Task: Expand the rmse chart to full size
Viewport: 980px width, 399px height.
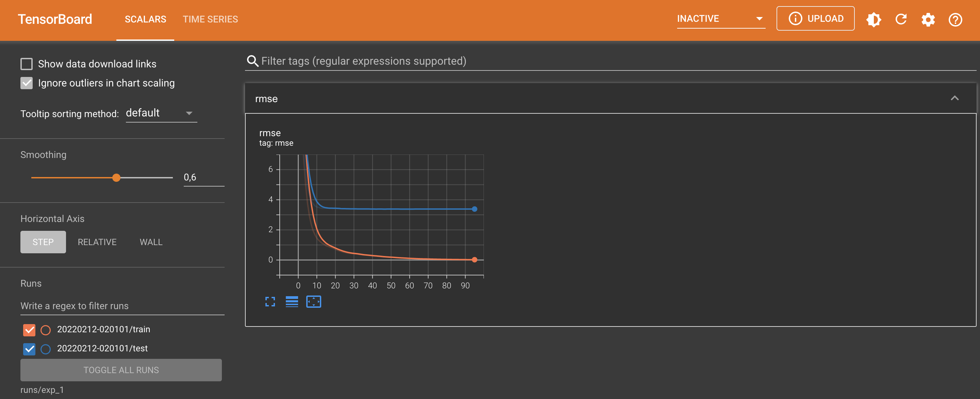Action: click(270, 302)
